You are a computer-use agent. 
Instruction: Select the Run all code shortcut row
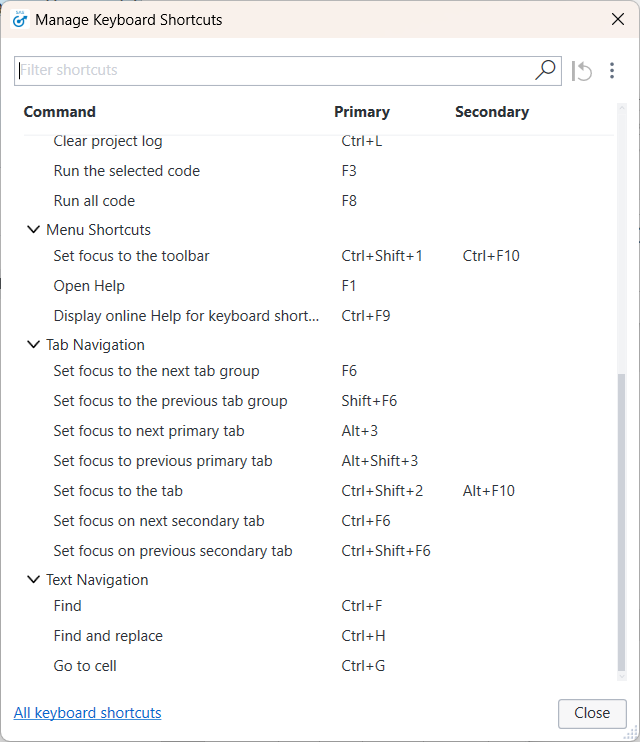pos(94,201)
